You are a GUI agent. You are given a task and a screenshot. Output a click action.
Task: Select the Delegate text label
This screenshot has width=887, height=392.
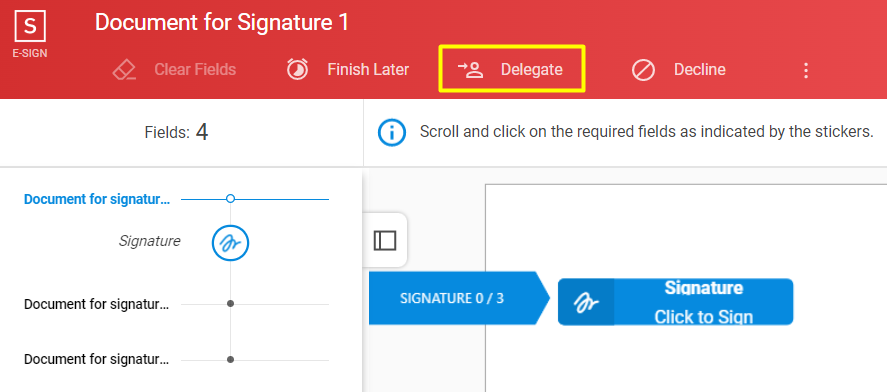pyautogui.click(x=532, y=70)
